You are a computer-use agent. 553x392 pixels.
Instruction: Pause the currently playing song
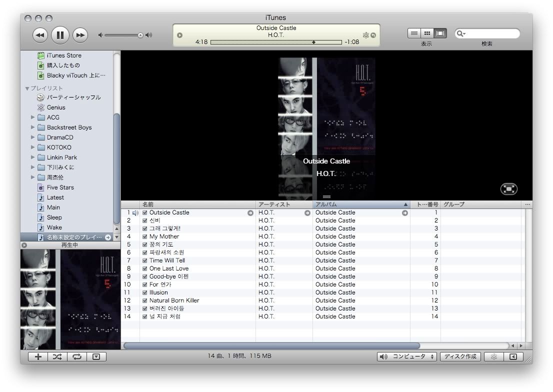pyautogui.click(x=60, y=35)
